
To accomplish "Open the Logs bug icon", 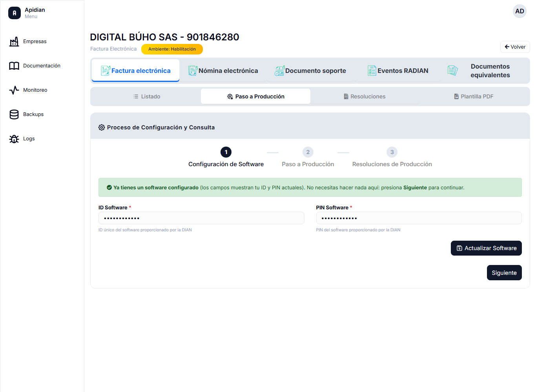I will point(14,139).
